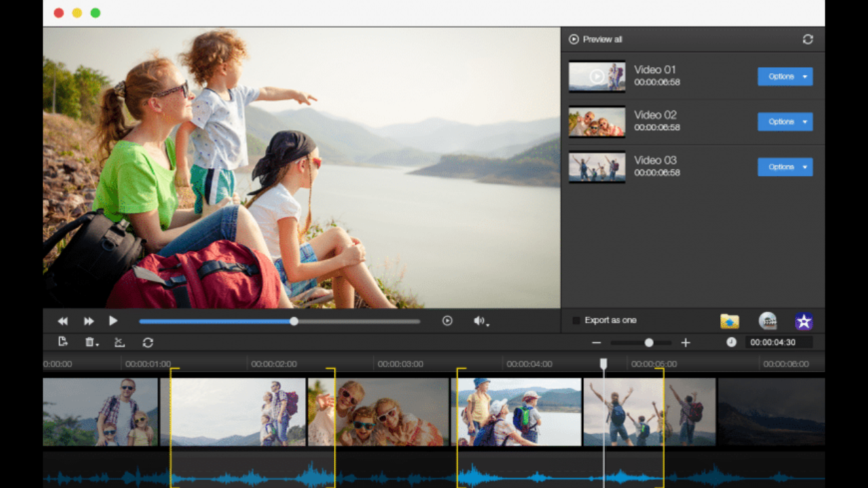The image size is (868, 488).
Task: Click the purple star icon
Action: [x=804, y=321]
